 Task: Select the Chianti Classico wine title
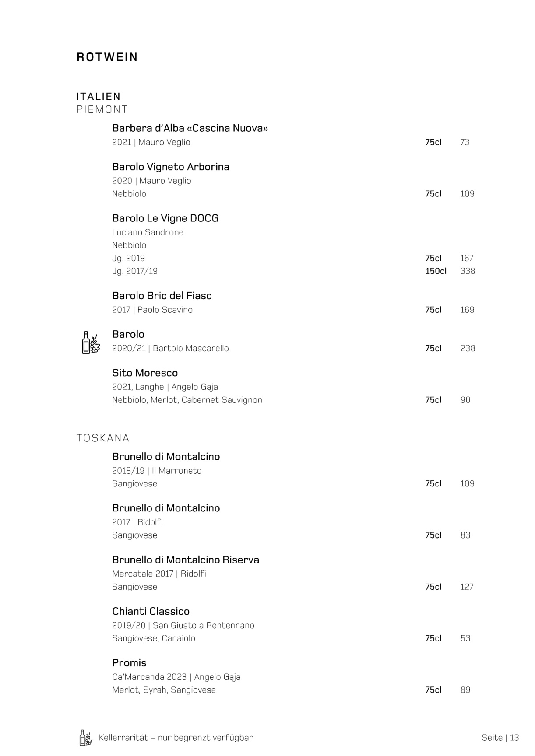151,612
